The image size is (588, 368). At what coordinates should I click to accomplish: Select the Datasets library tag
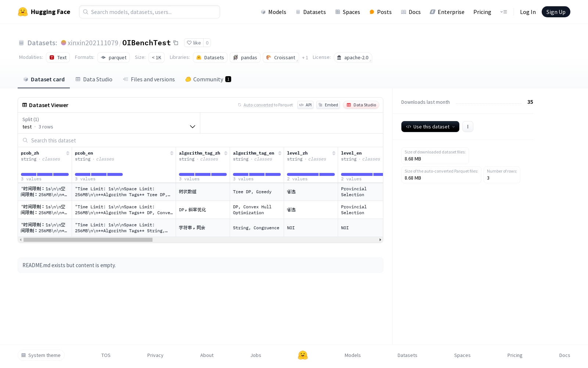[x=210, y=57]
